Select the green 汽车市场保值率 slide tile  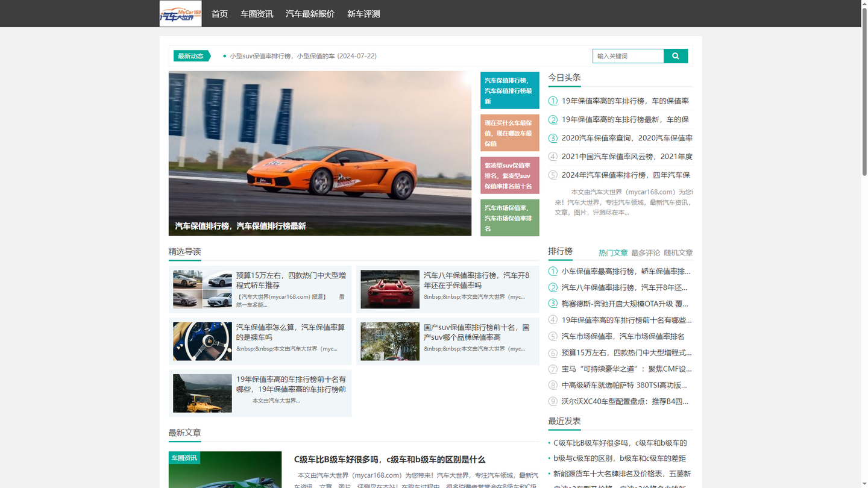coord(509,218)
